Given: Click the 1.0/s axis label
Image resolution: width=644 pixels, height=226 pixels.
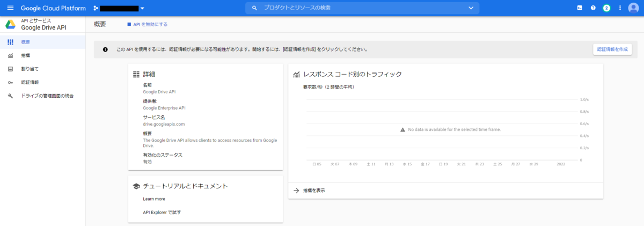Looking at the screenshot, I should tap(584, 99).
